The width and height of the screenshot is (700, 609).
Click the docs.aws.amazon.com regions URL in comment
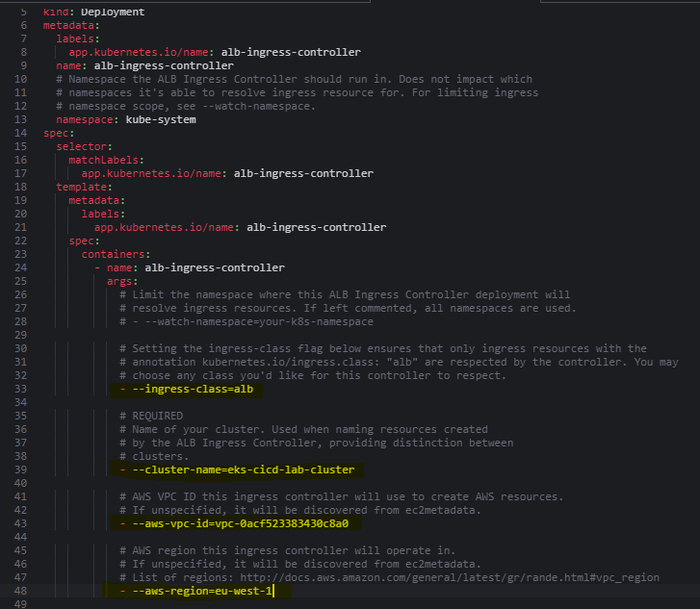[x=450, y=577]
